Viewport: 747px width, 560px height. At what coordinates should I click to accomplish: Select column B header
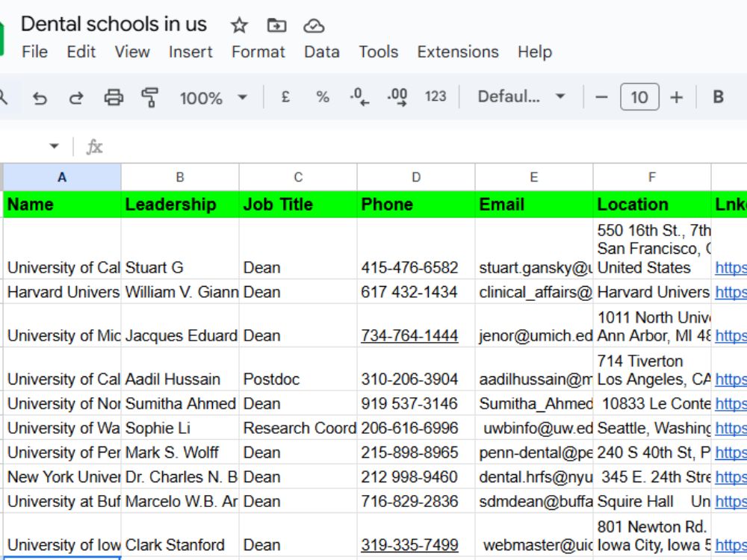point(180,177)
